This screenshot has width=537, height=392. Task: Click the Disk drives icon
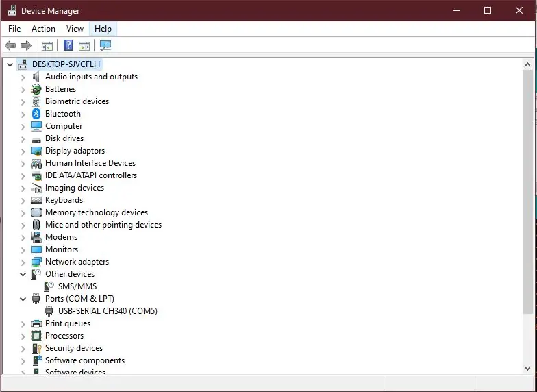(x=36, y=139)
